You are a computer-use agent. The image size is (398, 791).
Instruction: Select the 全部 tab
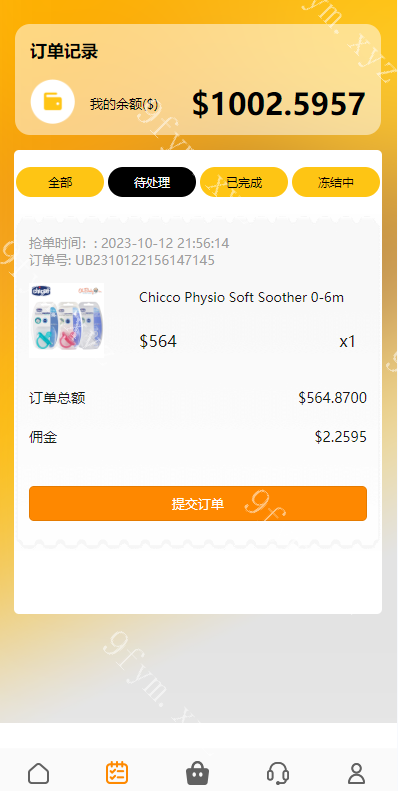pyautogui.click(x=60, y=182)
